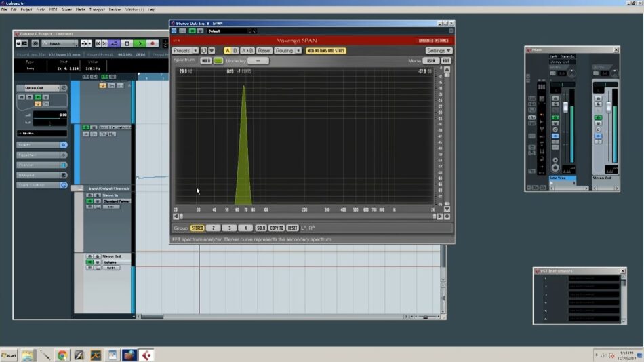This screenshot has height=362, width=644.
Task: Toggle the group SOLO button
Action: click(x=261, y=228)
